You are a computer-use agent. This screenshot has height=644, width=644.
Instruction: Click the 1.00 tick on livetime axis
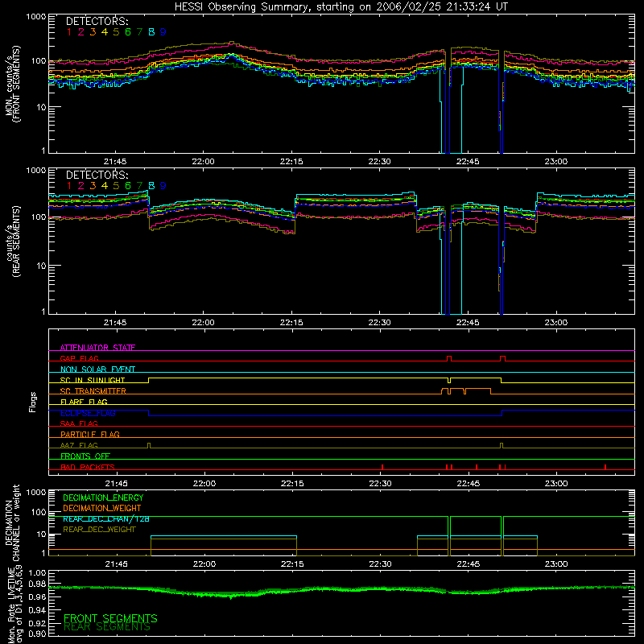pos(37,572)
